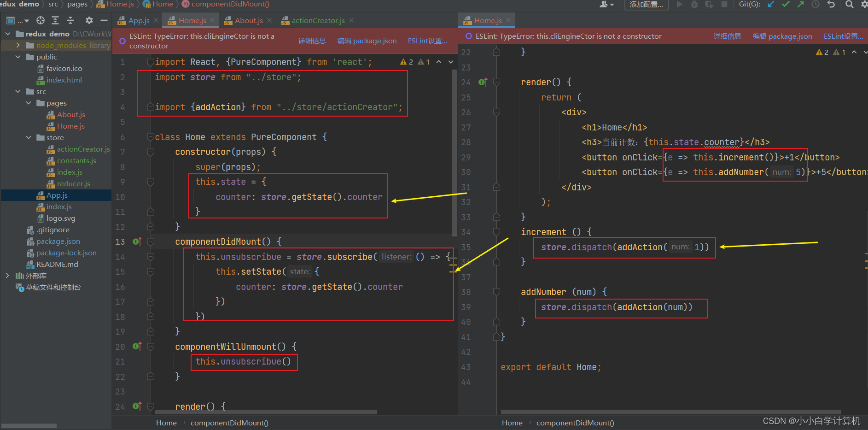This screenshot has width=868, height=430.
Task: Click the Stop square icon
Action: point(724,4)
